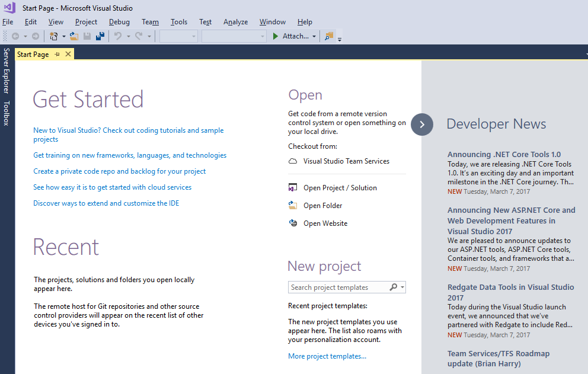Collapse the Developer News panel arrow
Screen dimensions: 588x374
422,124
